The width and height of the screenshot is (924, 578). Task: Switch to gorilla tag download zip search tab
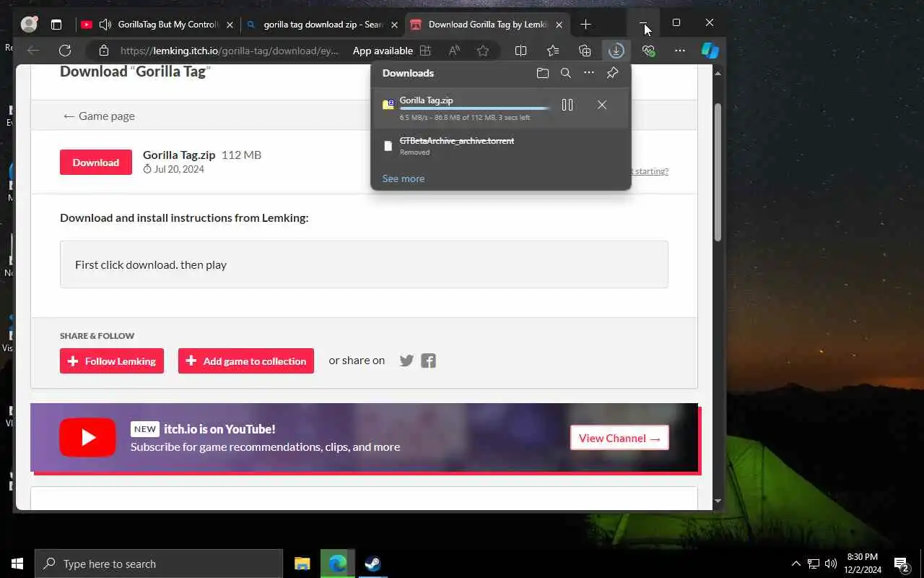(x=322, y=25)
